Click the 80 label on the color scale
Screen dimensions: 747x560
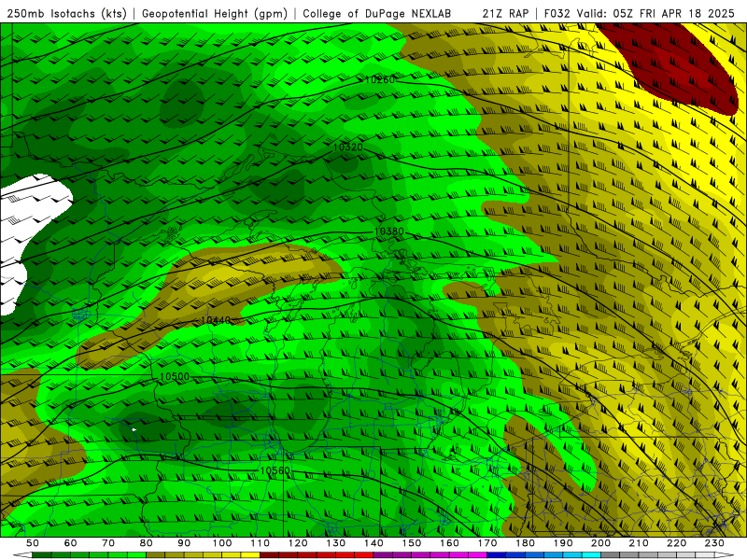[x=146, y=543]
